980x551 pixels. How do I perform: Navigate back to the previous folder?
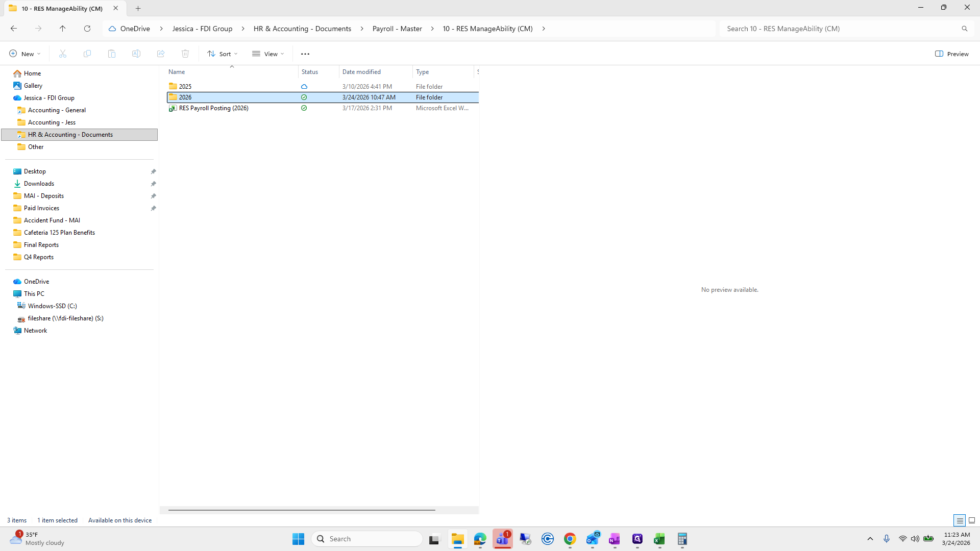click(x=13, y=29)
